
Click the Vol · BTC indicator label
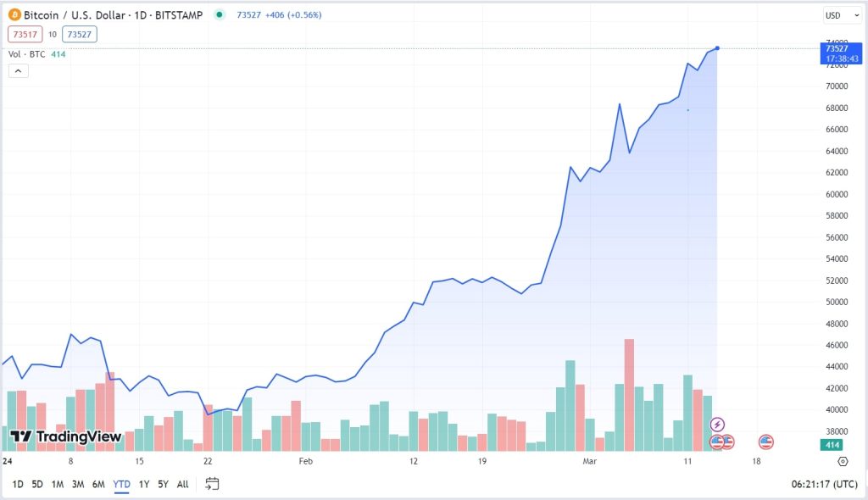25,54
